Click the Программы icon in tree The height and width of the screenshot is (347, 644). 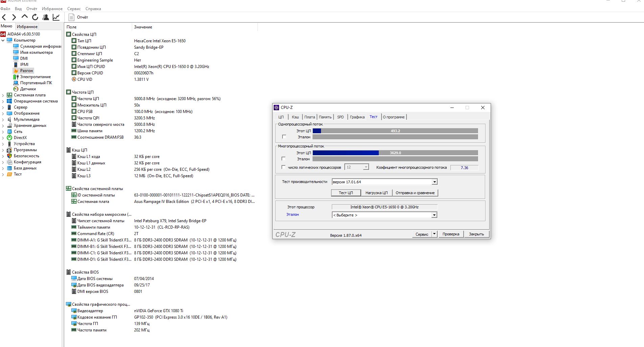(x=9, y=150)
